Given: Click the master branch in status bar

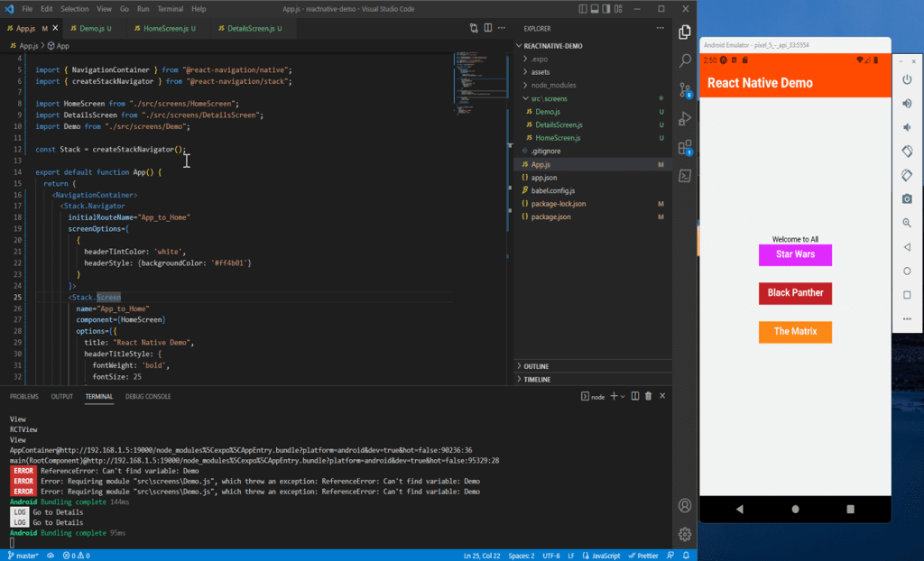Looking at the screenshot, I should [x=23, y=555].
